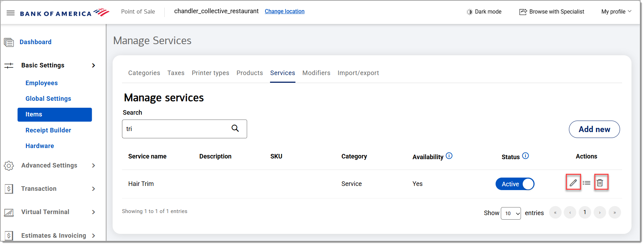Switch to Categories tab
The height and width of the screenshot is (245, 644).
point(144,73)
